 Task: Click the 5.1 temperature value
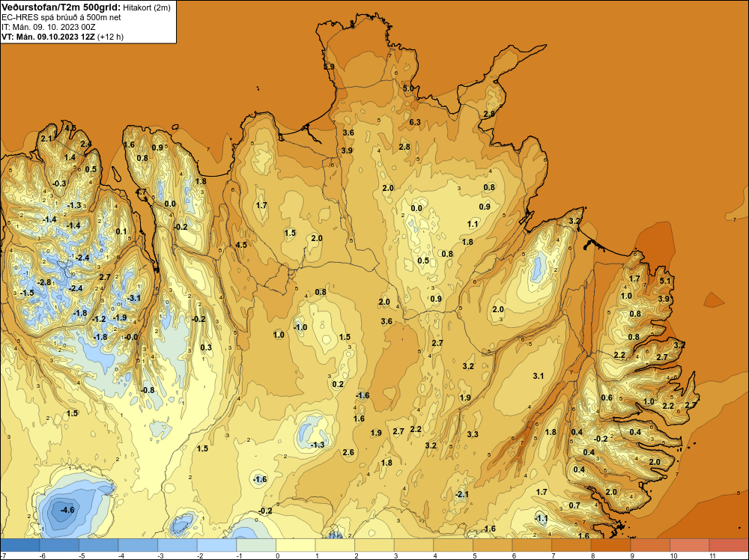[x=665, y=281]
